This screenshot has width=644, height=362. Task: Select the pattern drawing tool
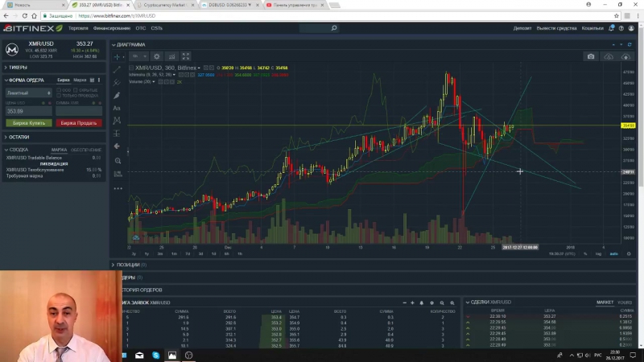click(x=117, y=120)
